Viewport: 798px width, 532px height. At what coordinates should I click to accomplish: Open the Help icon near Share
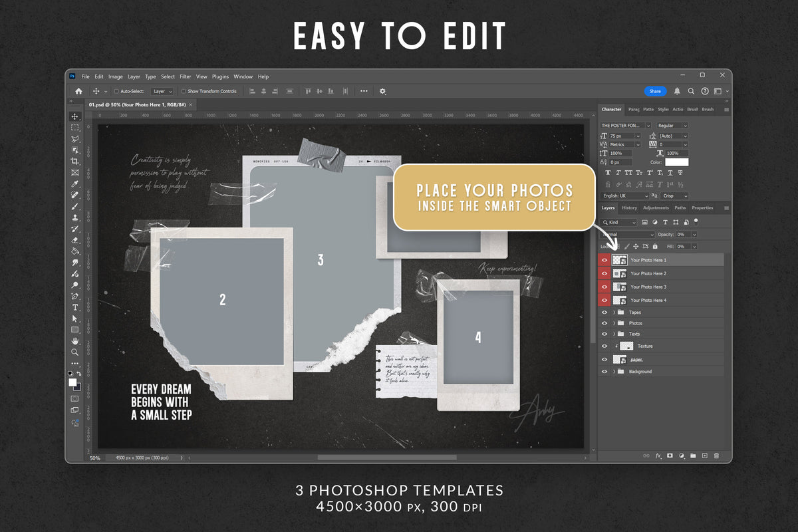[x=705, y=91]
